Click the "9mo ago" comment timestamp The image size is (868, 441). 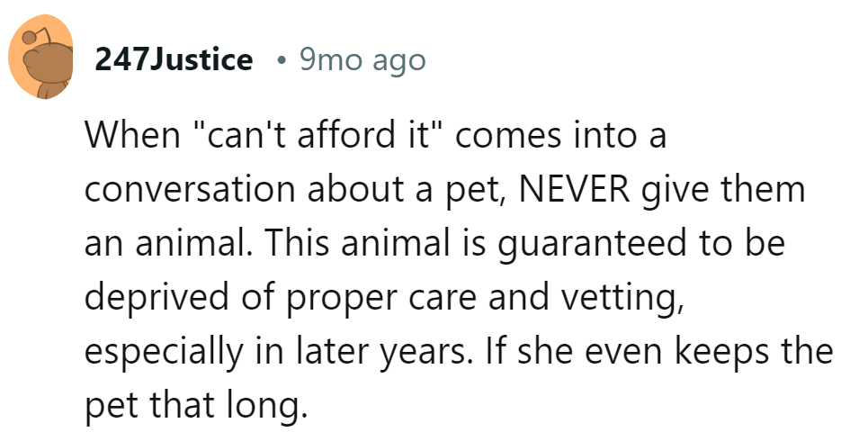click(x=362, y=60)
